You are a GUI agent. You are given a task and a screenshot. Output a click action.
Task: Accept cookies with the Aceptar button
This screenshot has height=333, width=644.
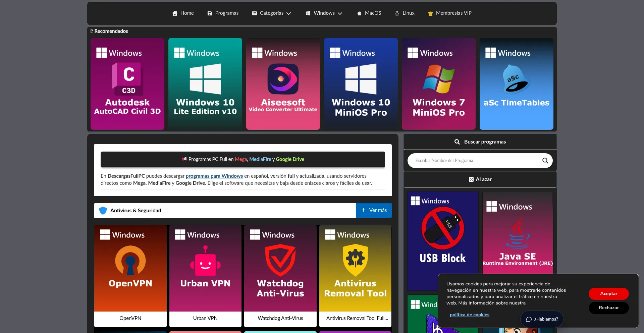(608, 293)
